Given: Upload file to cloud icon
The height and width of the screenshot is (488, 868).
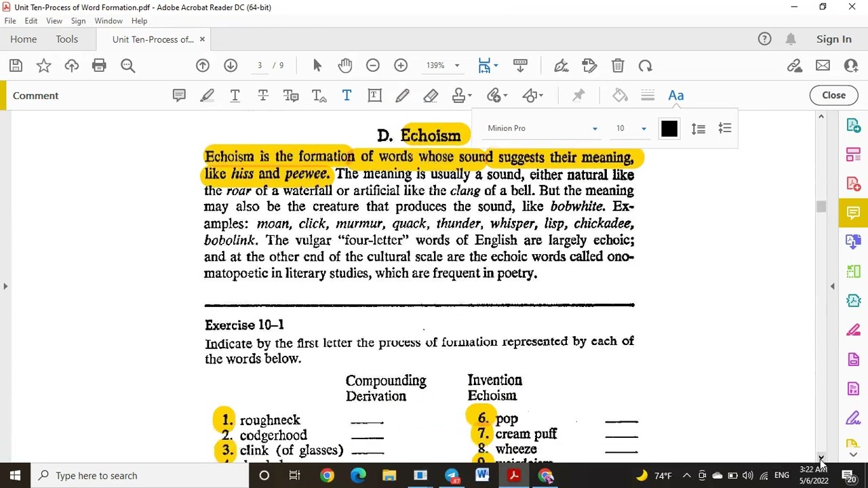Looking at the screenshot, I should [x=71, y=66].
